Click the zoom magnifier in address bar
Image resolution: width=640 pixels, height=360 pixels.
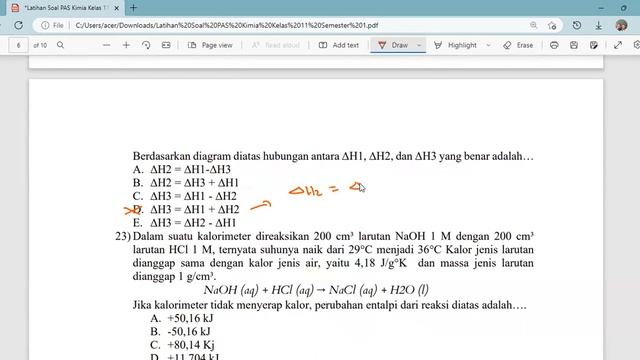pyautogui.click(x=533, y=25)
